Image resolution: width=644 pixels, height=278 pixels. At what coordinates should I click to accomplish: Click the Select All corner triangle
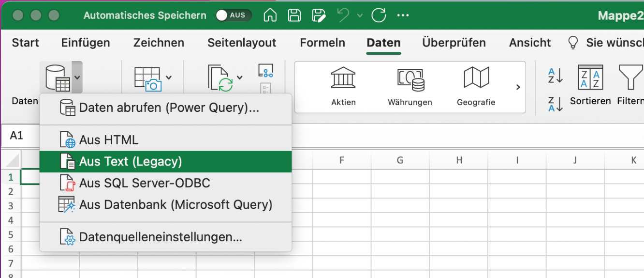pos(11,160)
